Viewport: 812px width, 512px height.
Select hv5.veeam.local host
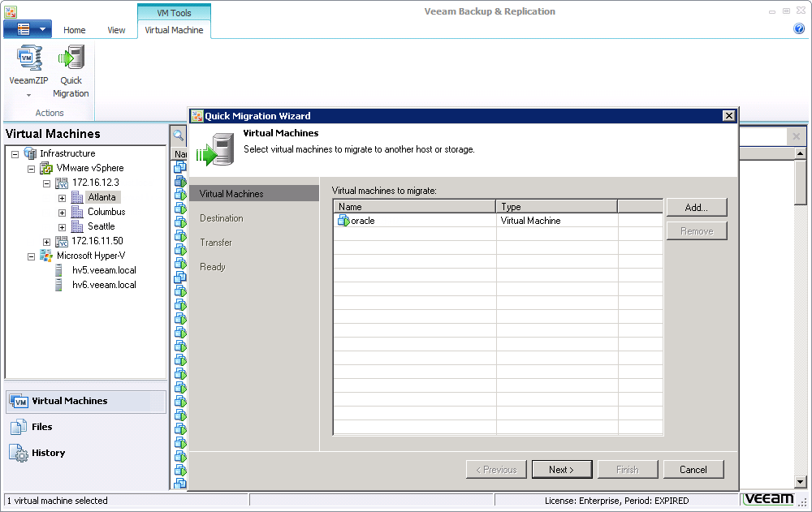tap(104, 270)
